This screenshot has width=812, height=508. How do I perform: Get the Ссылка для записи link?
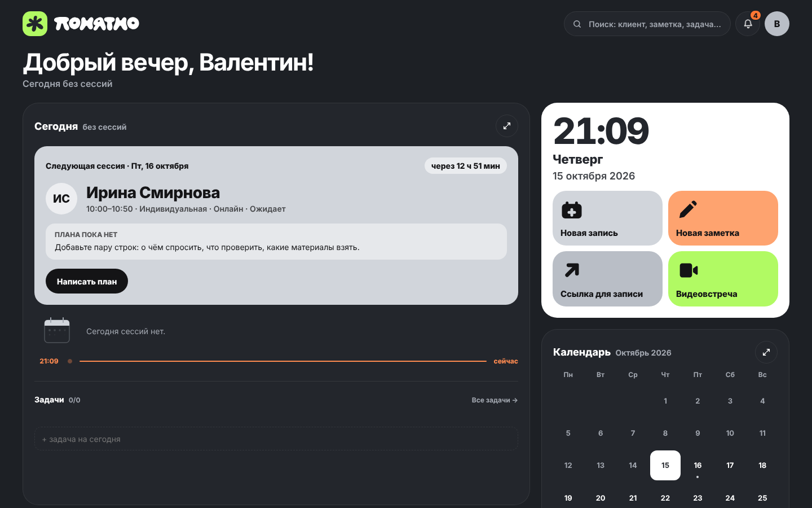(607, 279)
